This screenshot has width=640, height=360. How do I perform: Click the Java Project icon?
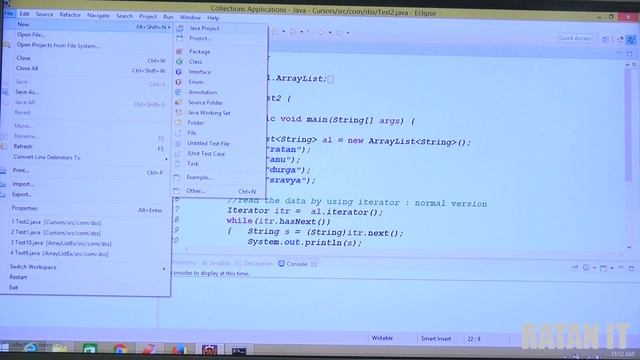[180, 28]
